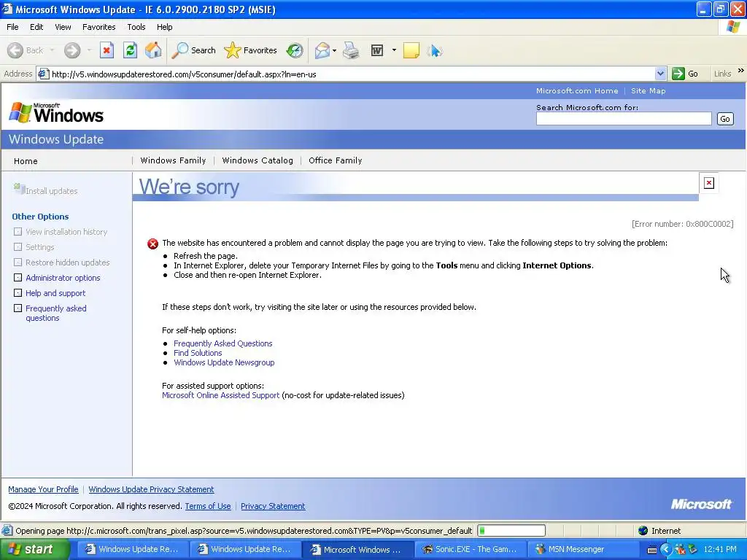747x560 pixels.
Task: Click the Search Microsoft.com text field
Action: click(624, 119)
